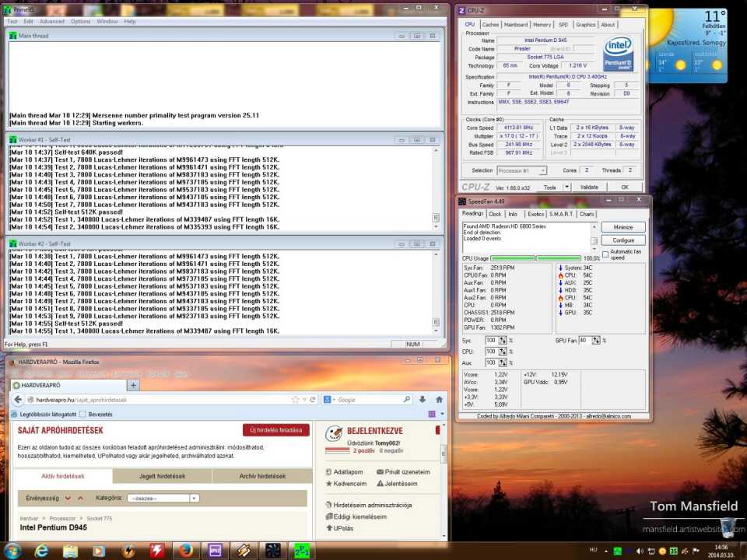Open the Archív hirdetések tab
Screen dimensions: 747x560
point(262,476)
